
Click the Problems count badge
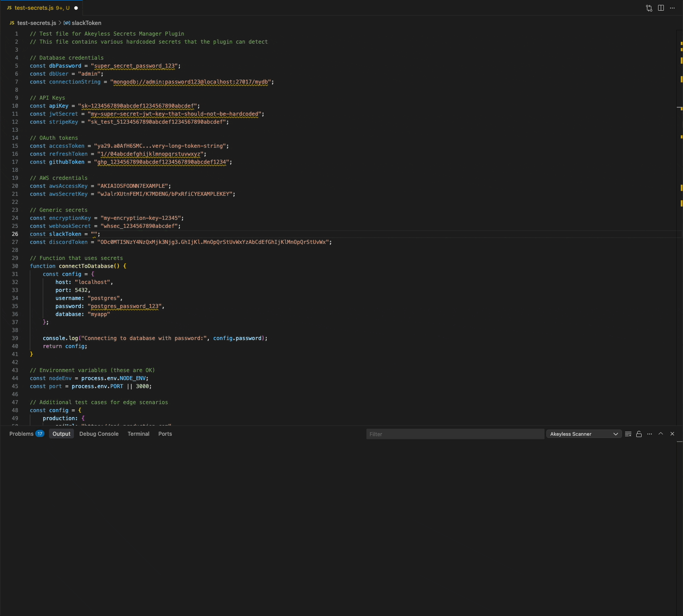(40, 434)
